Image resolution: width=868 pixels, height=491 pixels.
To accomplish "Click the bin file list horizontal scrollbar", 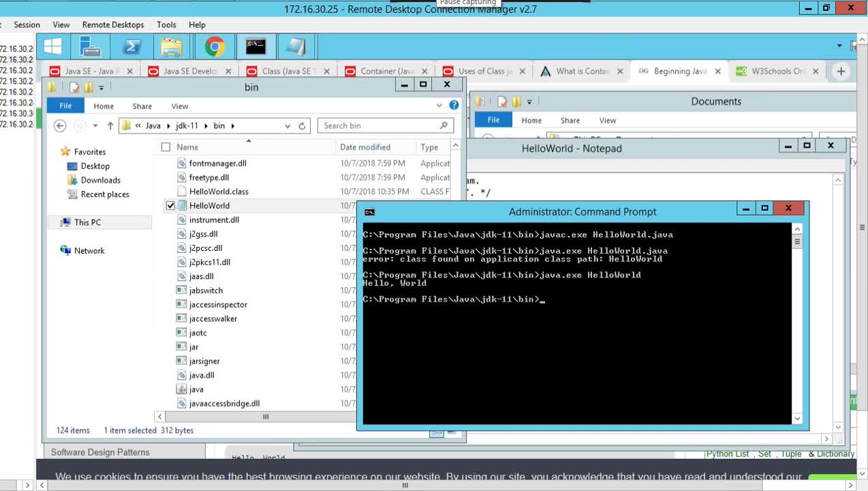I will 266,417.
